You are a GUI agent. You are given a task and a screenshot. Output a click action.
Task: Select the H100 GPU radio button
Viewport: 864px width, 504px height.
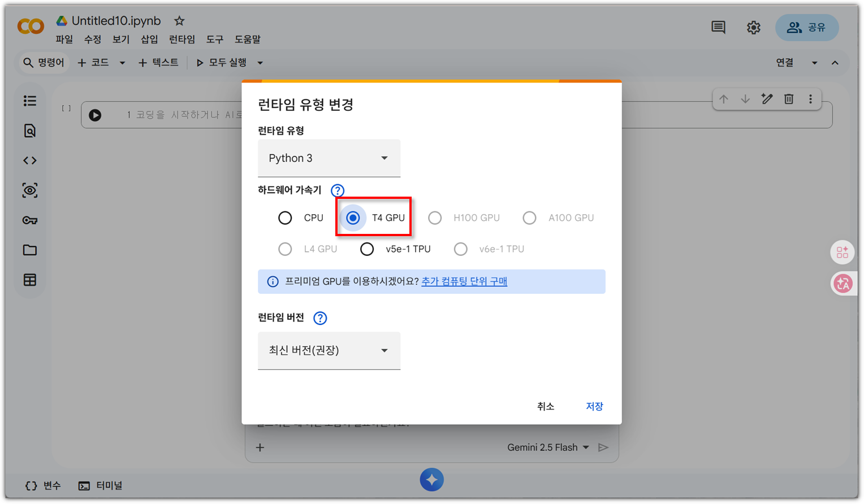[435, 218]
